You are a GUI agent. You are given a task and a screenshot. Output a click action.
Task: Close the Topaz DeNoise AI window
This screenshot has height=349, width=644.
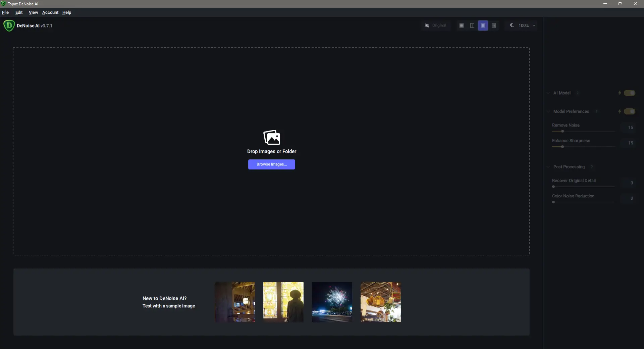point(636,4)
